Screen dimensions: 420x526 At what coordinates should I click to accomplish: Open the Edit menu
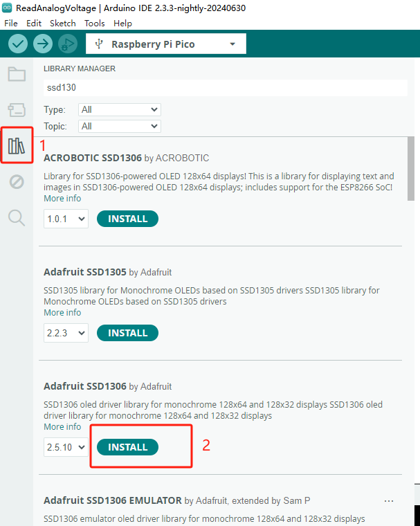click(34, 23)
